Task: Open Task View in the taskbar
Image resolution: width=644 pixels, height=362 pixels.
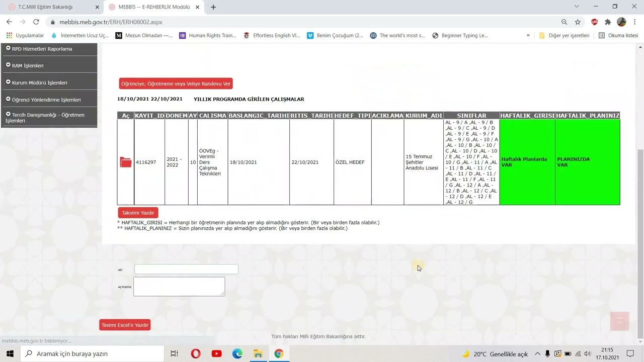Action: click(174, 353)
